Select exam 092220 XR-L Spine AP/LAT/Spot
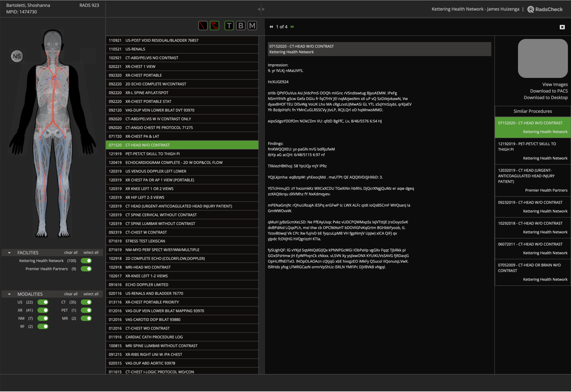 click(x=182, y=93)
